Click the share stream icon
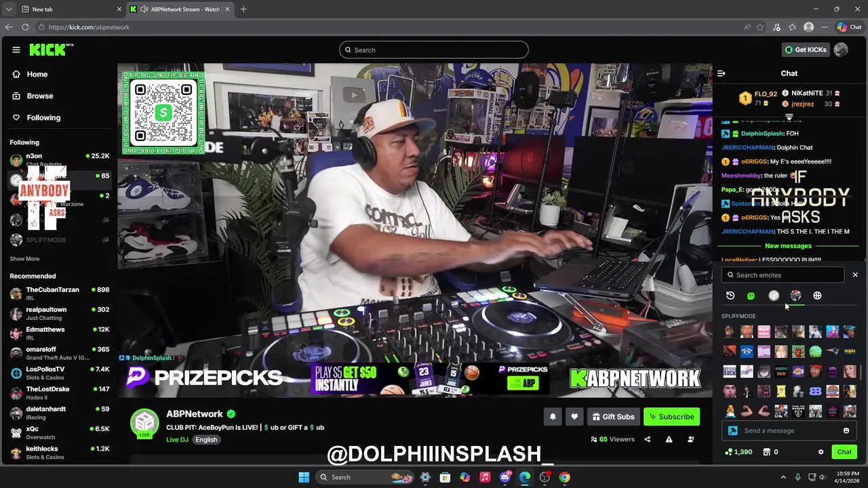The height and width of the screenshot is (488, 868). point(647,439)
